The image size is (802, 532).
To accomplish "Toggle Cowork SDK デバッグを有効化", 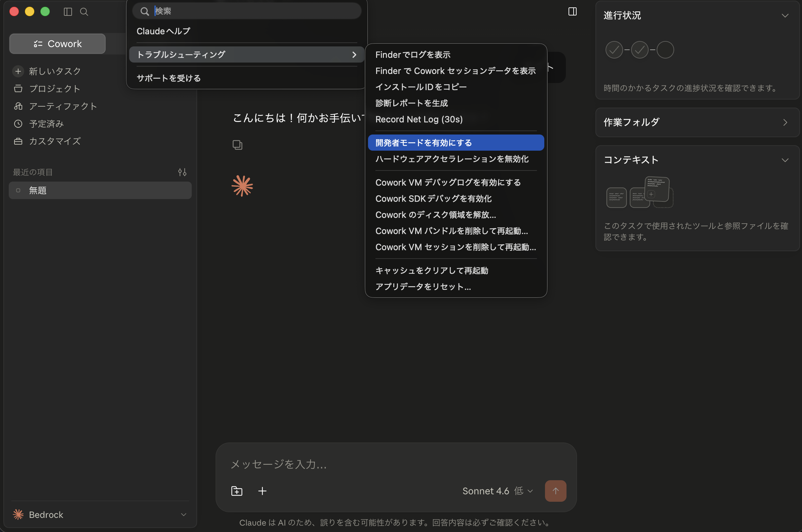I will click(x=456, y=199).
